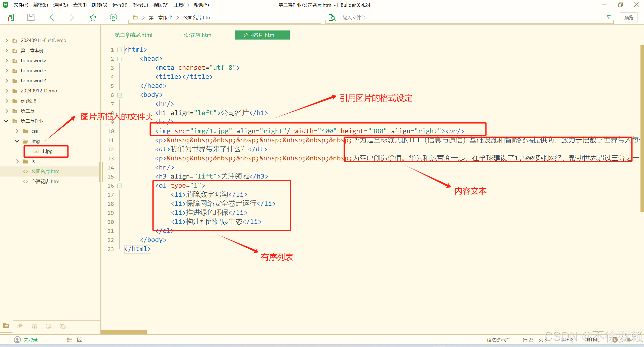Viewport: 644px width, 347px height.
Task: Expand the homework2 folder
Action: coord(7,60)
